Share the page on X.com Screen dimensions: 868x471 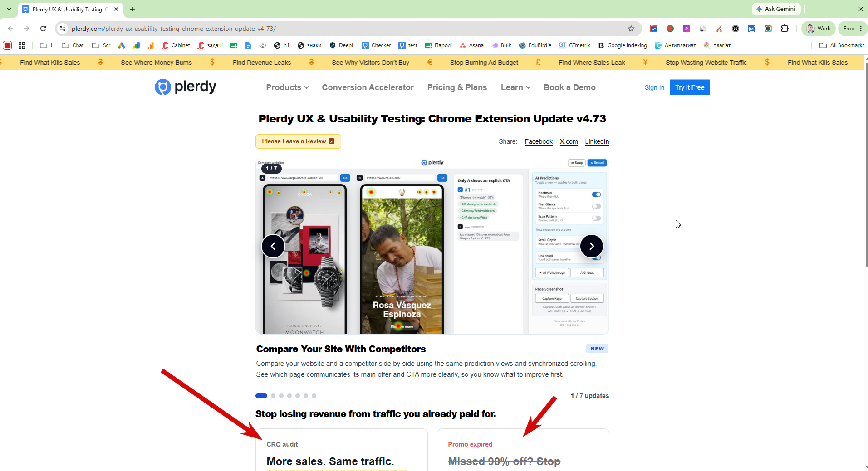click(x=569, y=141)
